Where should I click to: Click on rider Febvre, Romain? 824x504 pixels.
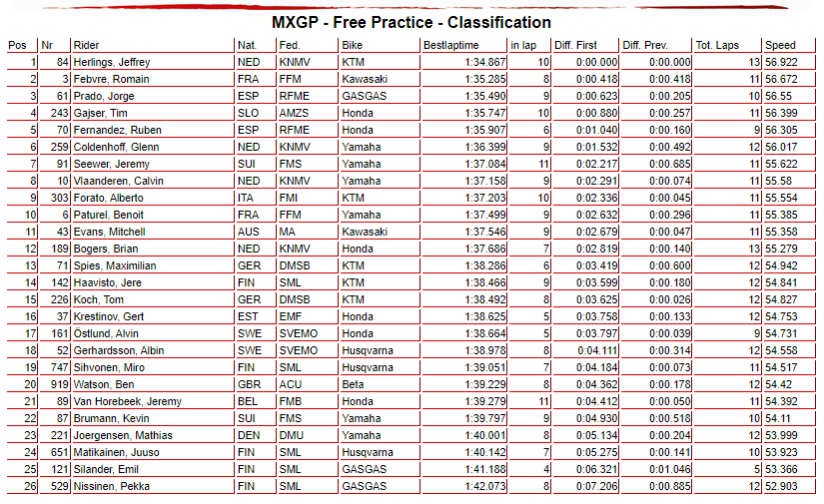pos(109,79)
